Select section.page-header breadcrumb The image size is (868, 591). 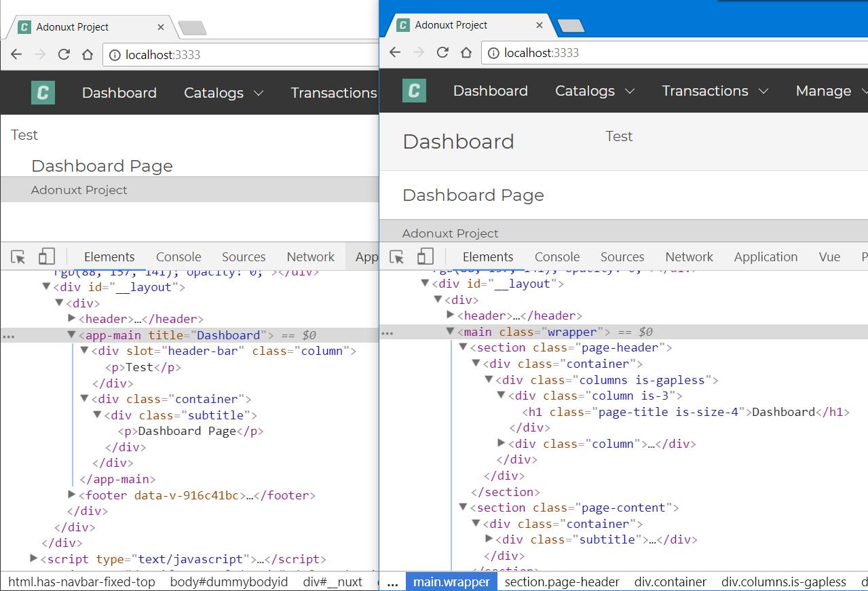click(562, 582)
